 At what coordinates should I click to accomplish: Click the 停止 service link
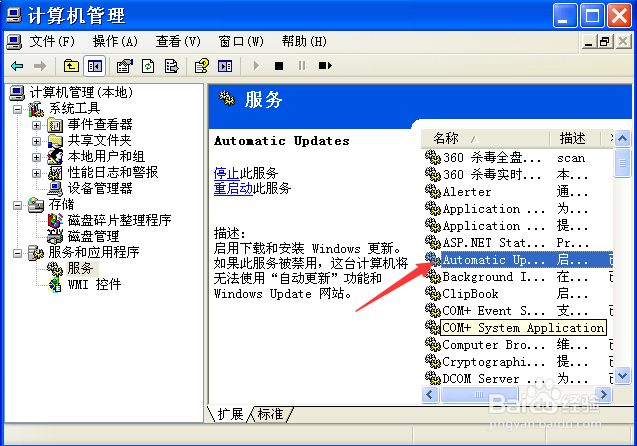226,173
